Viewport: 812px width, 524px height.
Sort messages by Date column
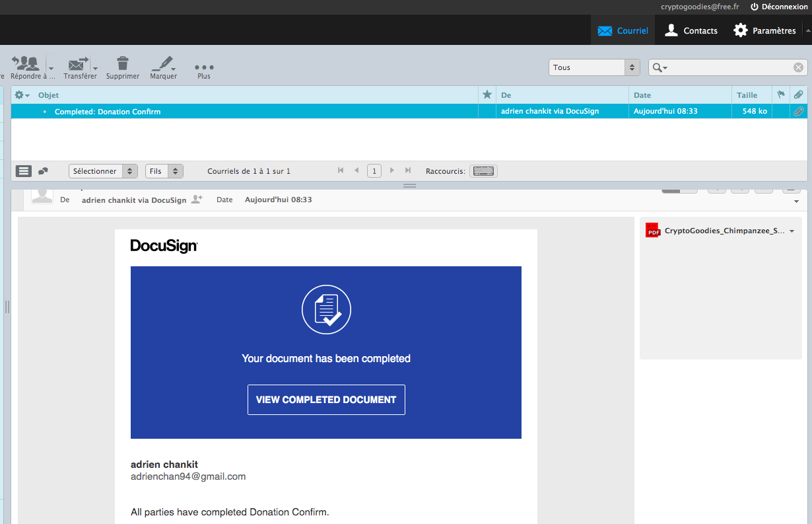point(642,95)
